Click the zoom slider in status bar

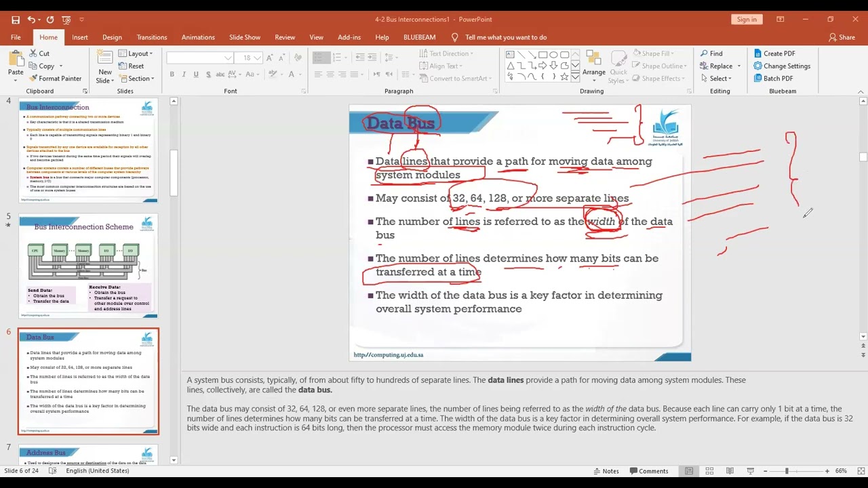tap(796, 471)
